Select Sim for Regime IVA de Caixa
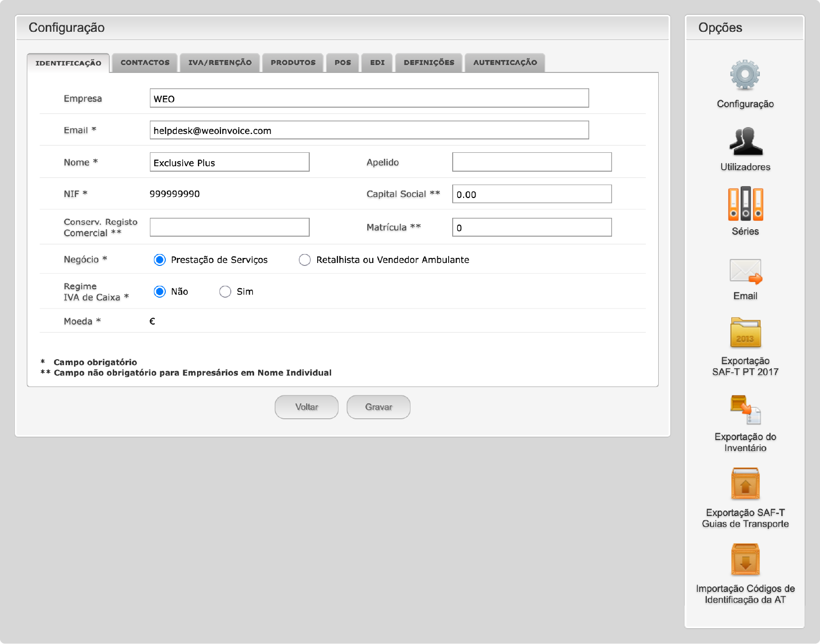 pos(225,292)
